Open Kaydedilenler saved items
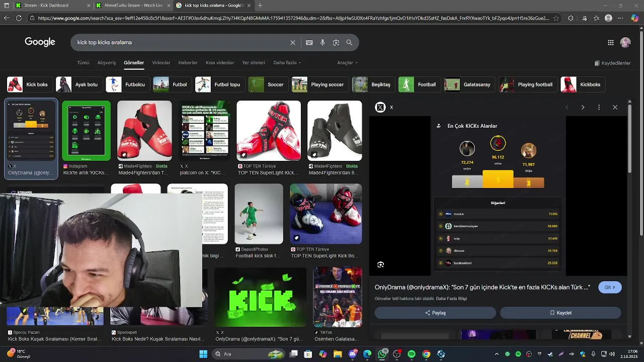Viewport: 644px width, 362px height. pyautogui.click(x=612, y=63)
